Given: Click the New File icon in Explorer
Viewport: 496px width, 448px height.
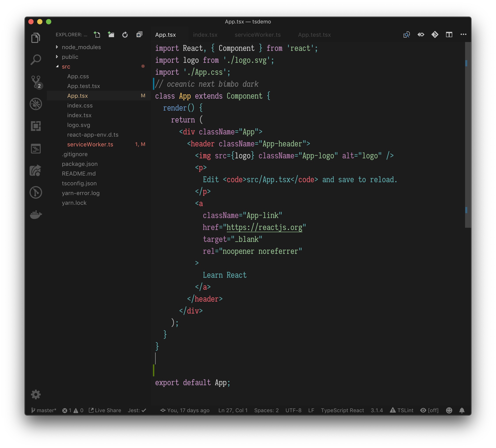Looking at the screenshot, I should [x=97, y=35].
